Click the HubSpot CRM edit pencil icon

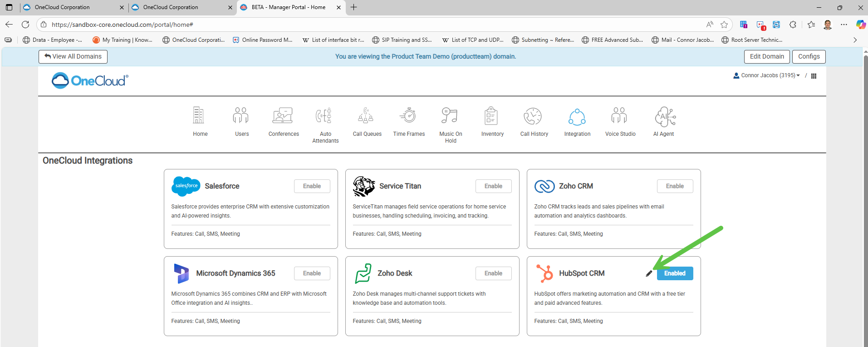(x=649, y=273)
